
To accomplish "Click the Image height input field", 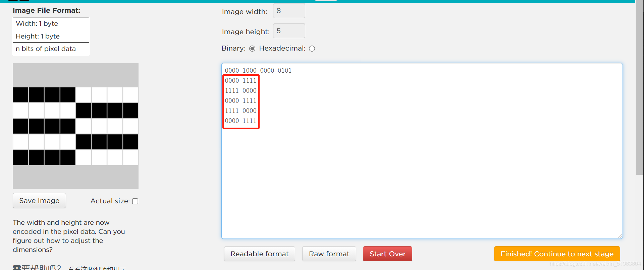I will (x=289, y=31).
